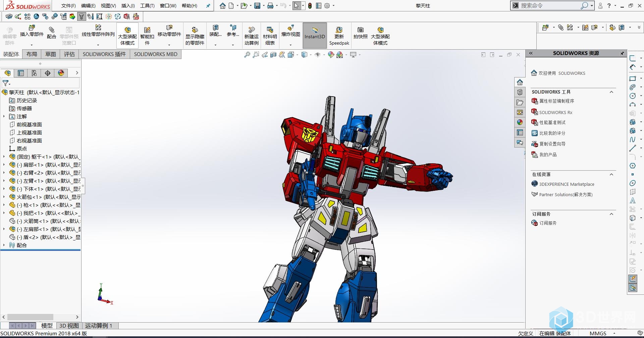Pin the SOLIDWORKS Resources task pane
The image size is (644, 338).
622,53
